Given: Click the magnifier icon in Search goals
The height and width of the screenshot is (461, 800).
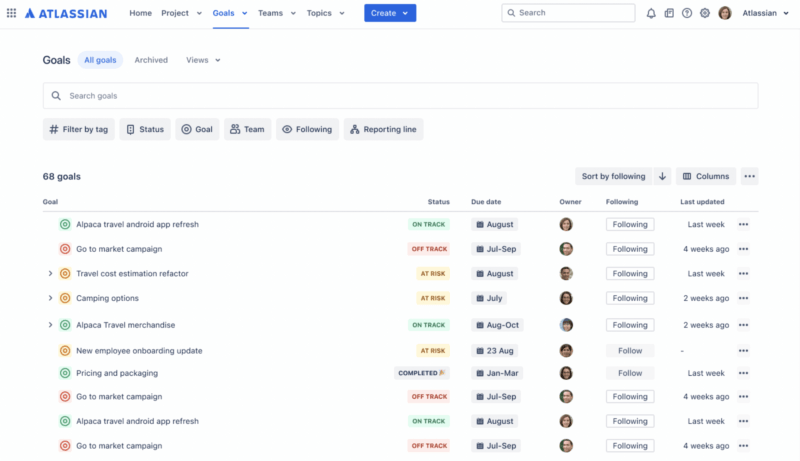Looking at the screenshot, I should [x=56, y=96].
